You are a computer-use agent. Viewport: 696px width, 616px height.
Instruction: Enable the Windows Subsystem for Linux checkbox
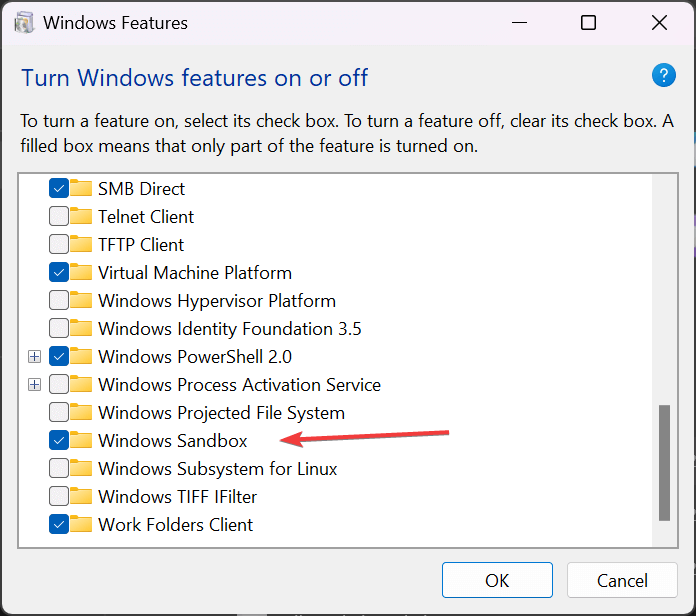(x=59, y=468)
